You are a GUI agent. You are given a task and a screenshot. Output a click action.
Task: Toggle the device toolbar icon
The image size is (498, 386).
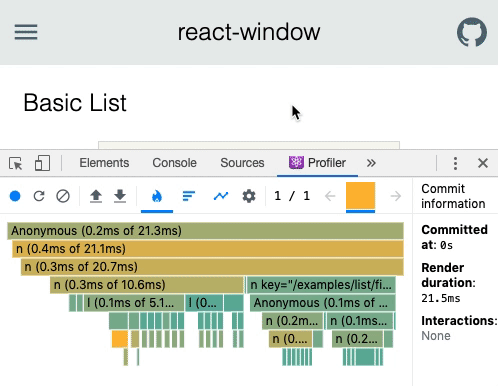click(42, 163)
